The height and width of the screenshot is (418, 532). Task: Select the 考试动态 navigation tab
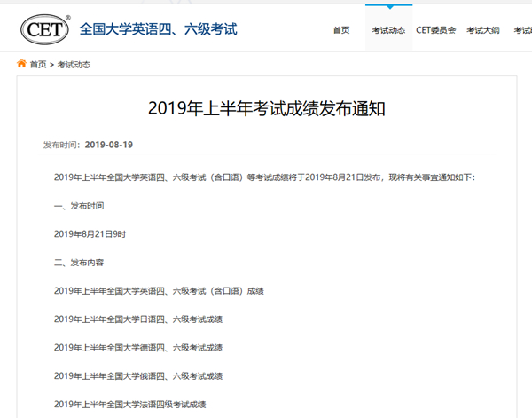tap(388, 30)
